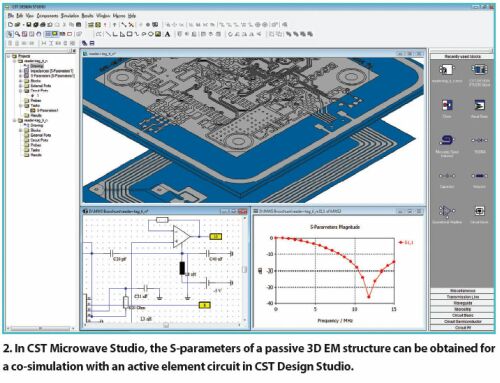Pick the Microstrip Spiral Inductor block
The image size is (500, 383).
coord(447,140)
